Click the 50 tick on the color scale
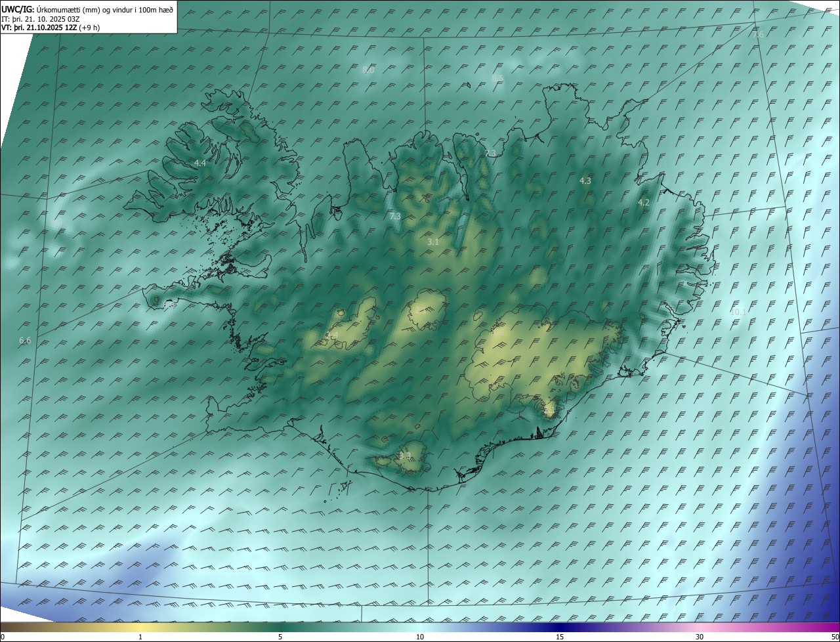 (835, 637)
